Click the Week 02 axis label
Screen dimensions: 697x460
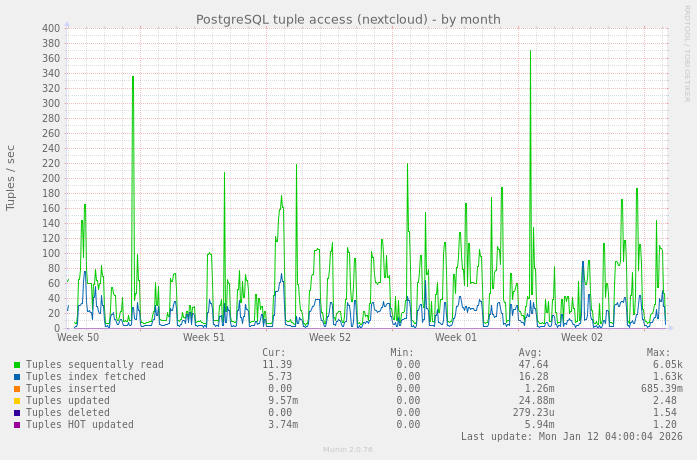tap(582, 337)
